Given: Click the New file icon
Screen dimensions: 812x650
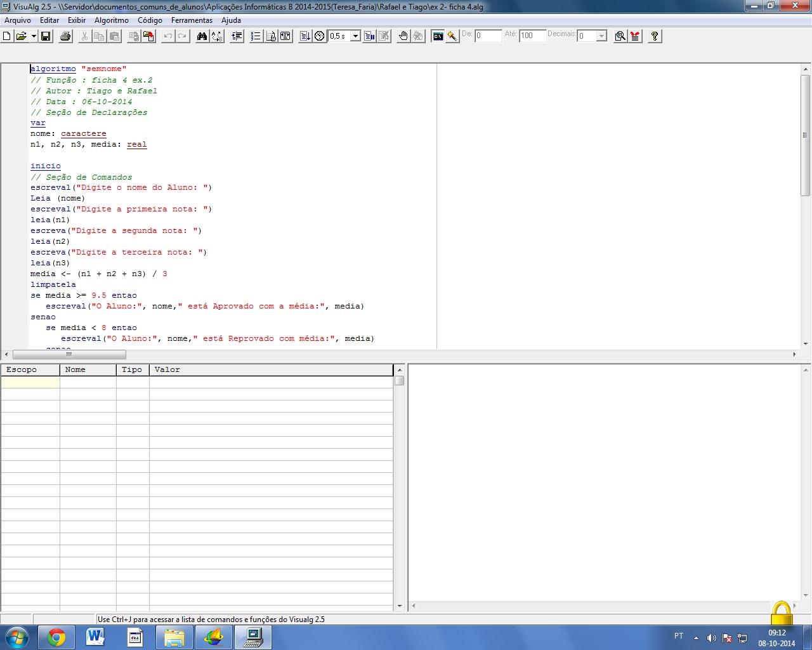Looking at the screenshot, I should coord(7,36).
